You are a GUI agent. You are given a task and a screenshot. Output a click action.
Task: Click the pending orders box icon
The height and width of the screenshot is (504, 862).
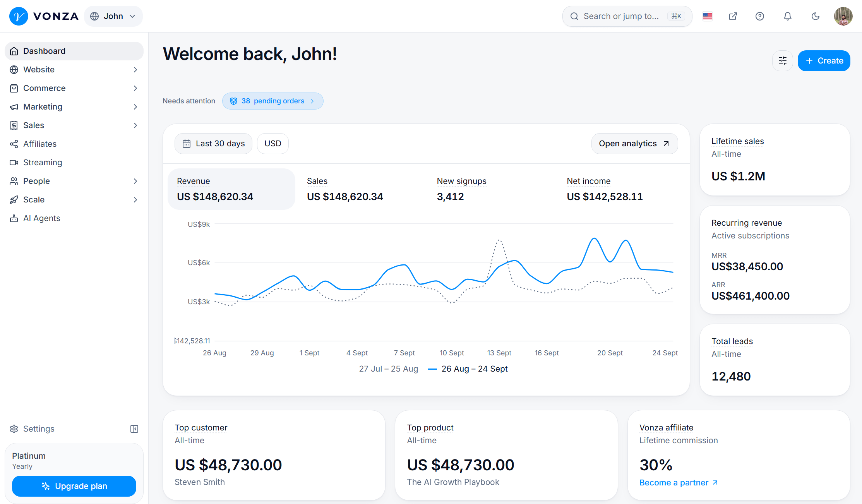click(x=233, y=101)
